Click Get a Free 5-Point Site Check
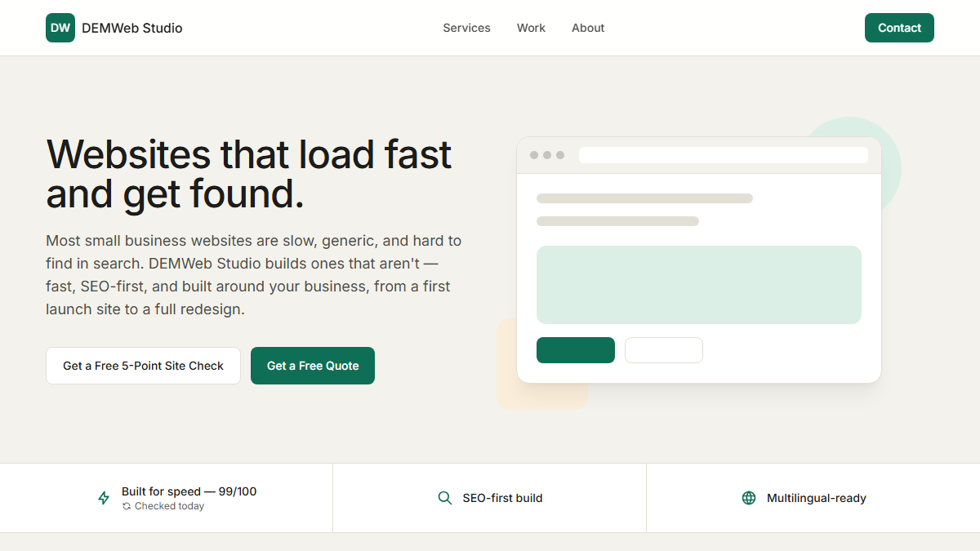 click(143, 366)
